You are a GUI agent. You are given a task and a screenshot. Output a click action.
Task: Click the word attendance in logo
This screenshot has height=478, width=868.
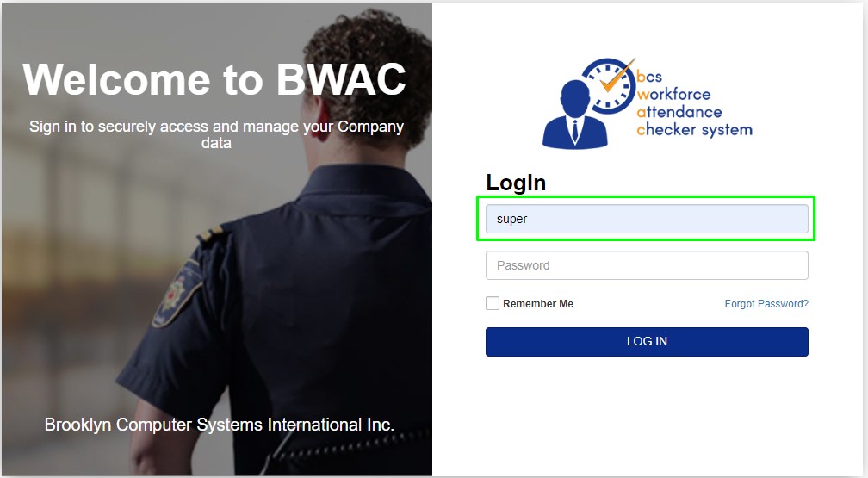679,112
